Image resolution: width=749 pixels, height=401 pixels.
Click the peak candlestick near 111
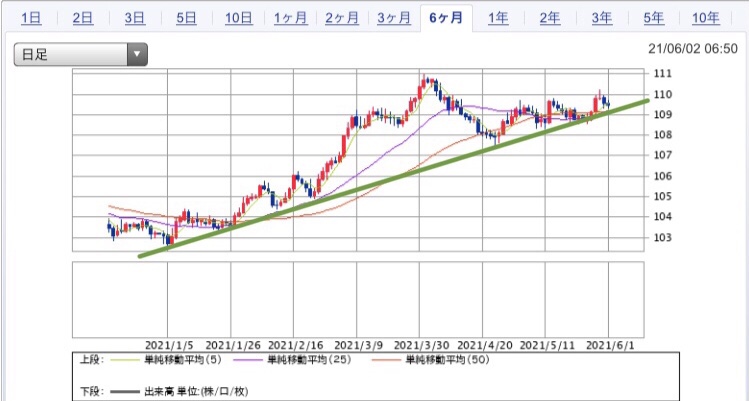tap(424, 82)
